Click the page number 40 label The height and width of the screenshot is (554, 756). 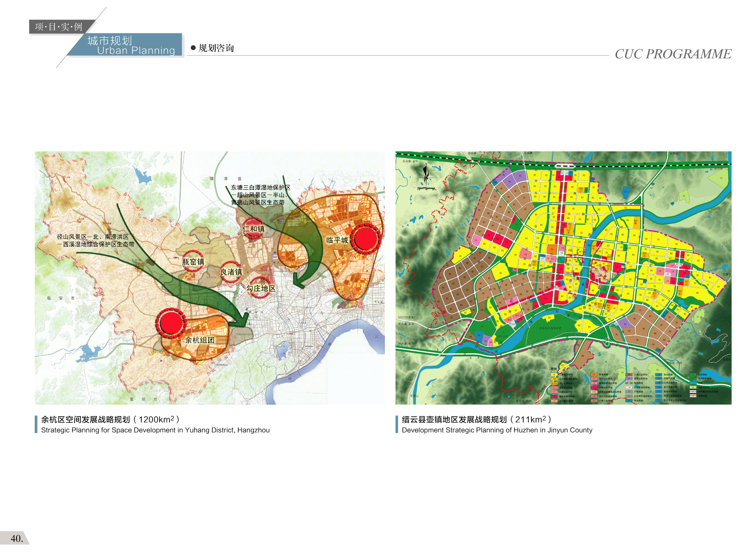(16, 538)
